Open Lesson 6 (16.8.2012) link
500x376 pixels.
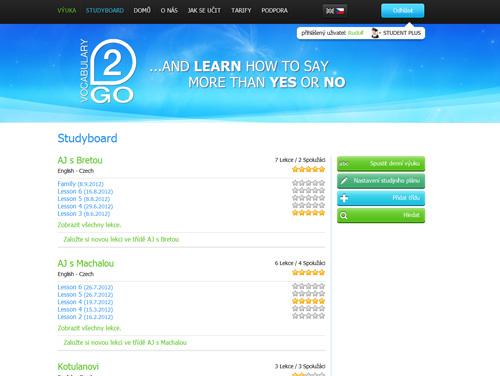(85, 192)
